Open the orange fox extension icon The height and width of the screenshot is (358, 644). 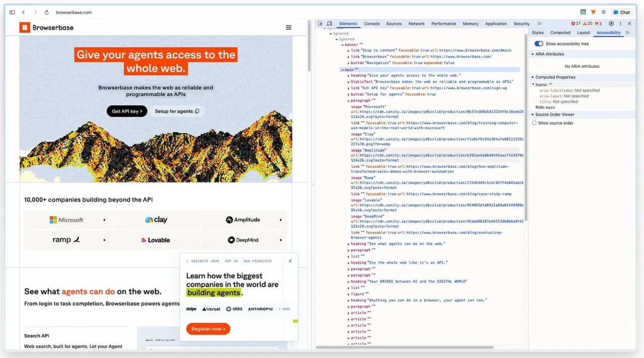point(593,12)
